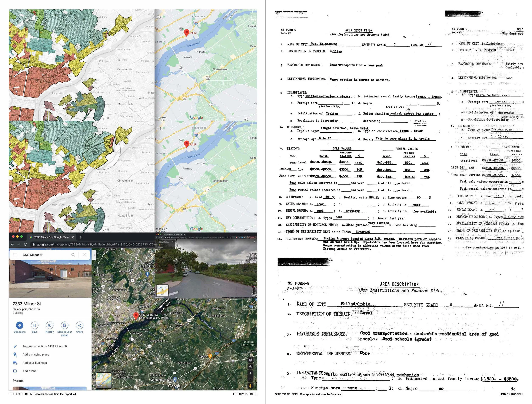
Task: Click the blue Directions icon
Action: [x=20, y=325]
